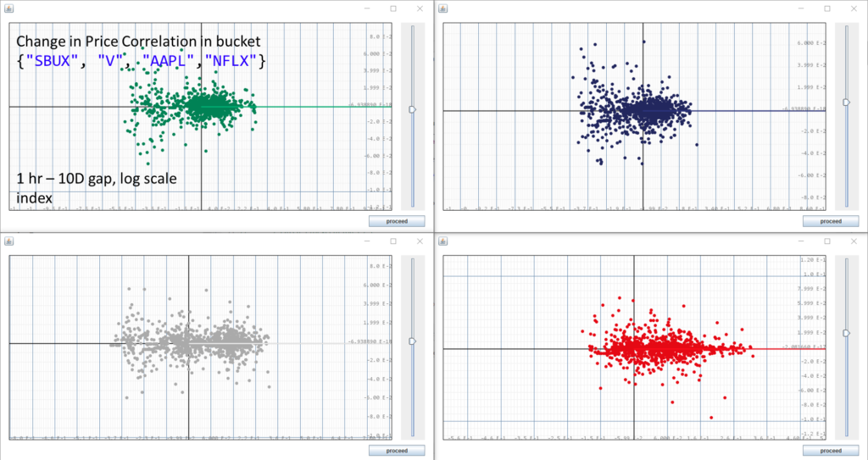868x460 pixels.
Task: Close the gray scatter plot window
Action: (x=420, y=241)
